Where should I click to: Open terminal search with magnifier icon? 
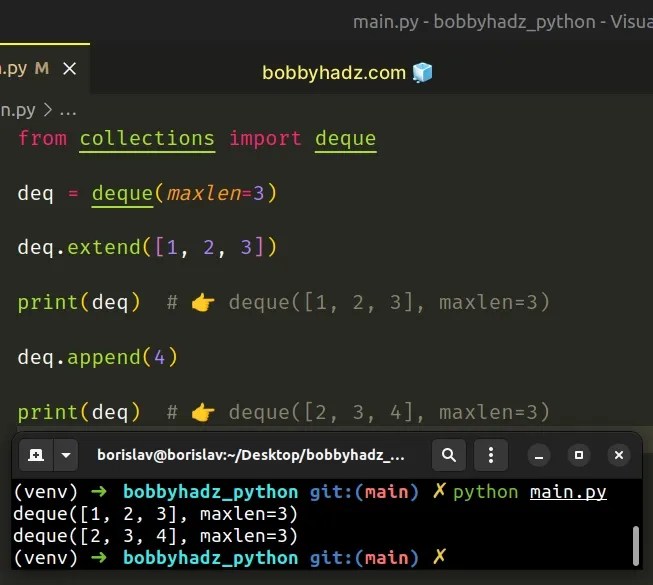(x=449, y=455)
